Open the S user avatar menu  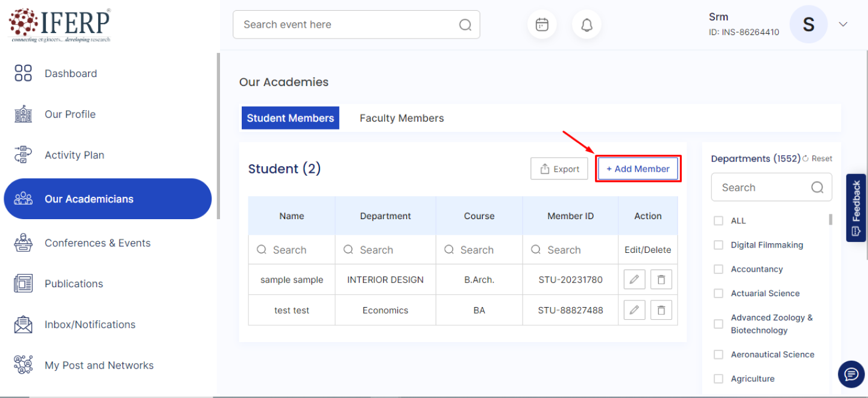(x=808, y=25)
